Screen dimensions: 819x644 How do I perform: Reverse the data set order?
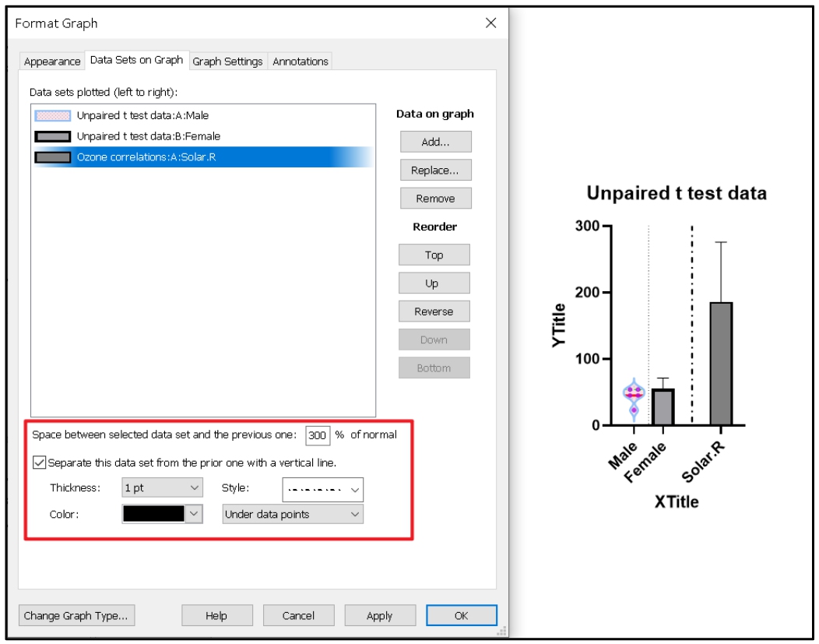[434, 311]
